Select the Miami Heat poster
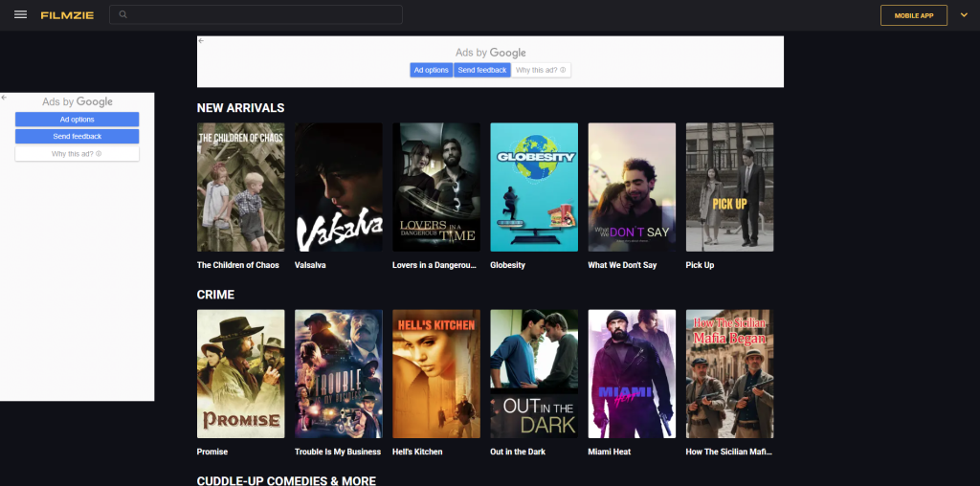 pos(631,373)
